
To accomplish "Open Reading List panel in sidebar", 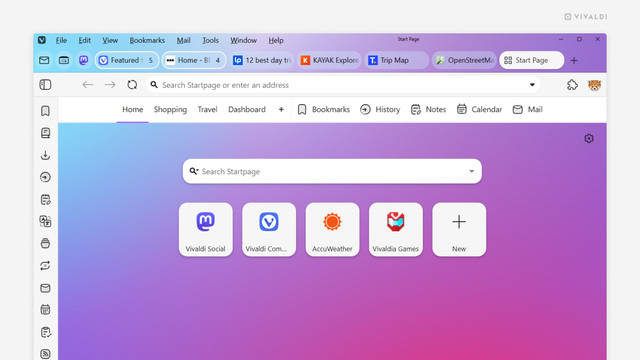I will coord(45,133).
